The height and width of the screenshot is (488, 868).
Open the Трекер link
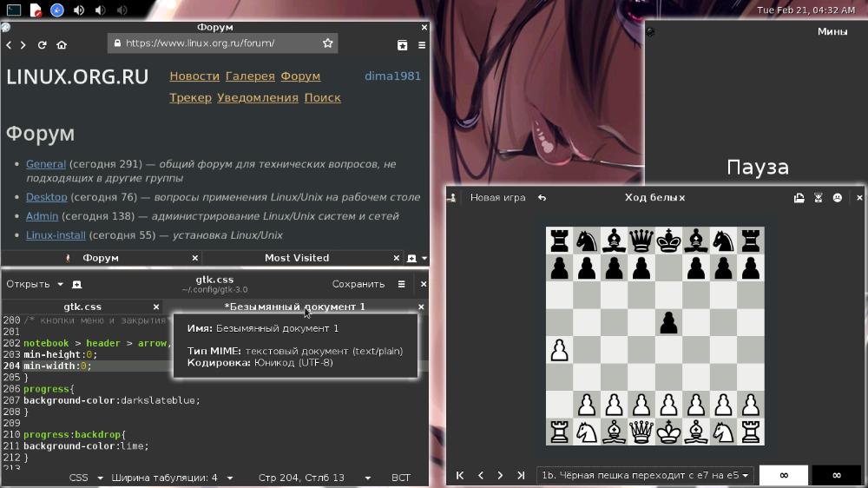(x=190, y=97)
